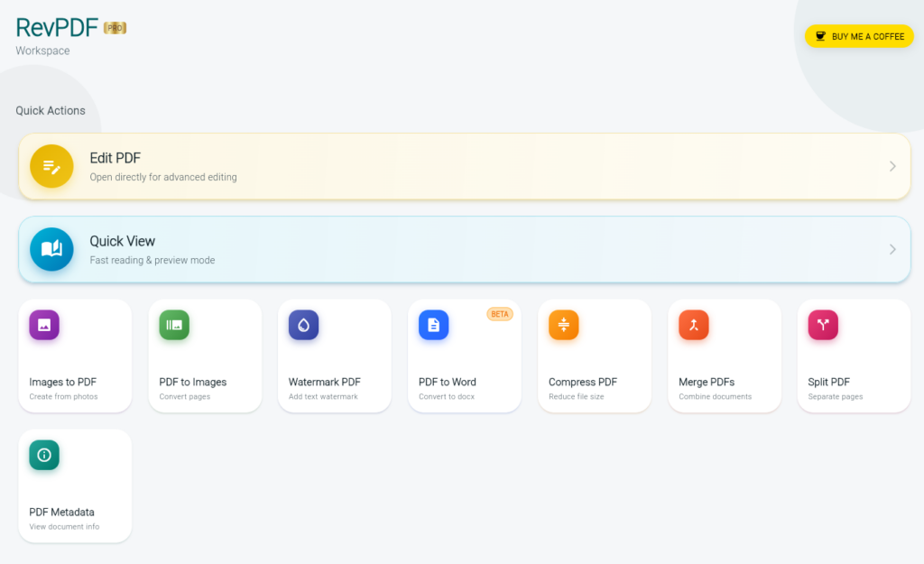924x564 pixels.
Task: Click the Watermark PDF droplet icon
Action: pos(303,325)
